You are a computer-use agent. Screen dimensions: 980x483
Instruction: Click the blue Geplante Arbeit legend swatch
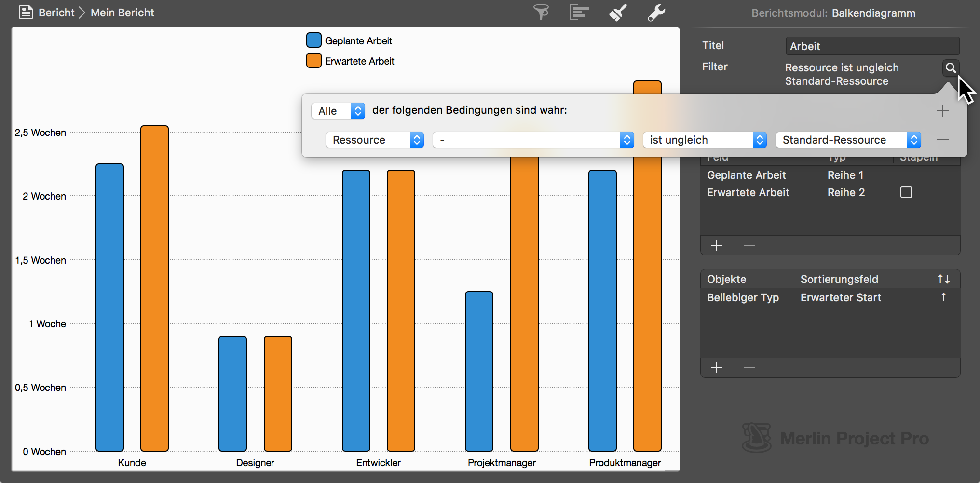click(313, 40)
